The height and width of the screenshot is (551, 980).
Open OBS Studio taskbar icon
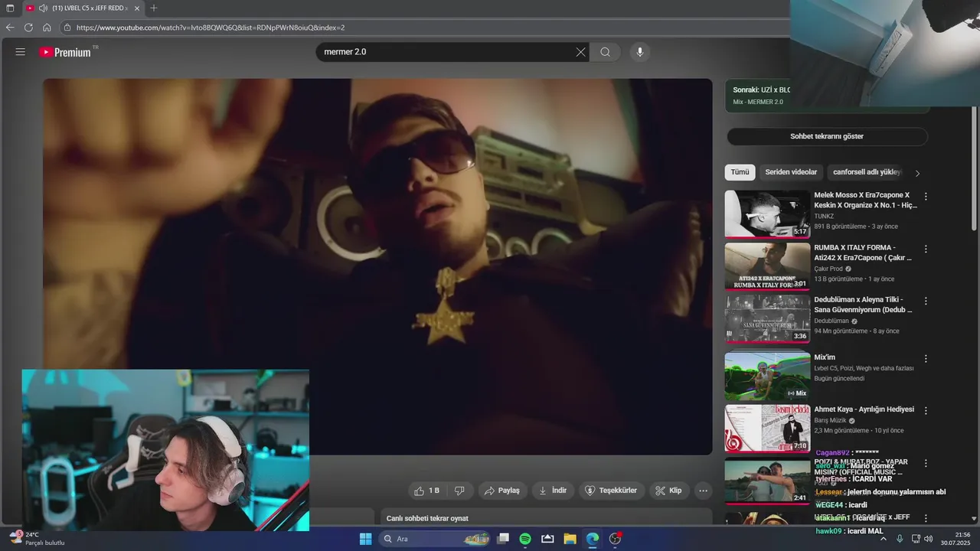pos(615,539)
